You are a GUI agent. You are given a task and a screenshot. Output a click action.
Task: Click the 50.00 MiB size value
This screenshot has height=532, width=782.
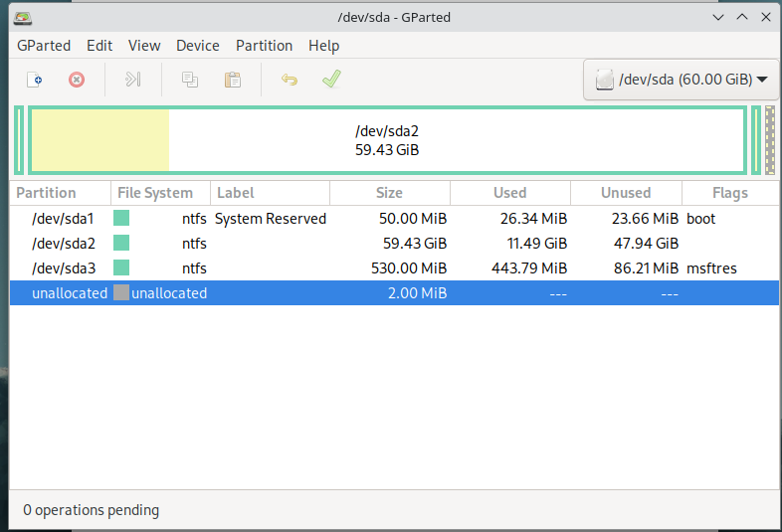pyautogui.click(x=413, y=219)
